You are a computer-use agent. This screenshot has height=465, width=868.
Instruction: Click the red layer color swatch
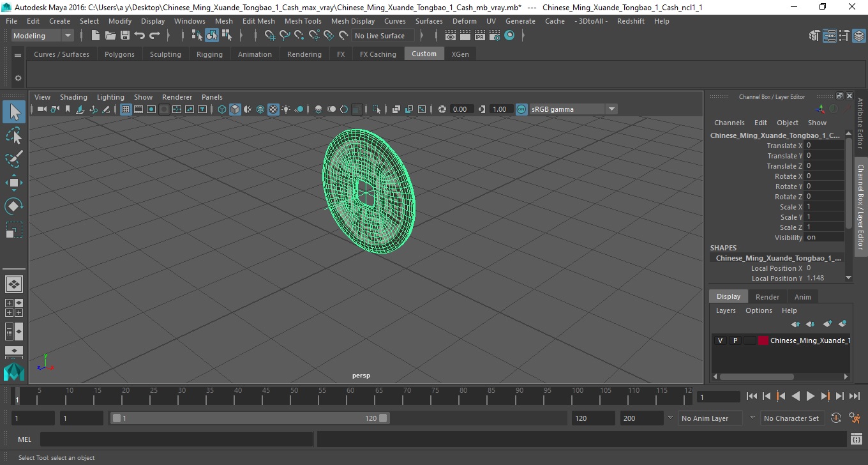point(763,340)
